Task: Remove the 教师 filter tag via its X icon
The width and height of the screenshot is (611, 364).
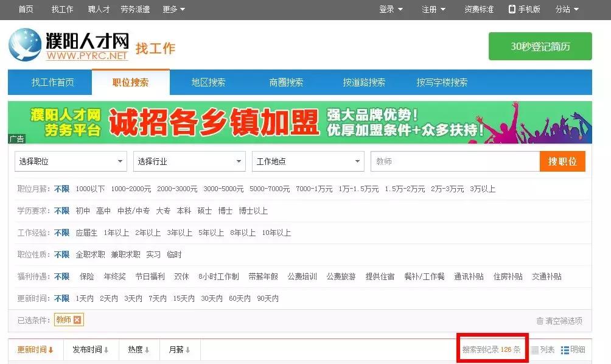Action: (77, 320)
